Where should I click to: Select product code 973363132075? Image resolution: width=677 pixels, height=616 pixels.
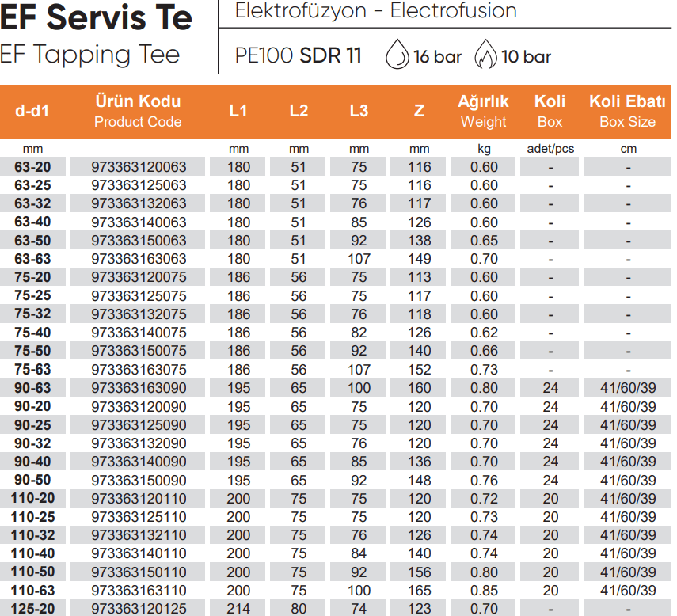139,314
